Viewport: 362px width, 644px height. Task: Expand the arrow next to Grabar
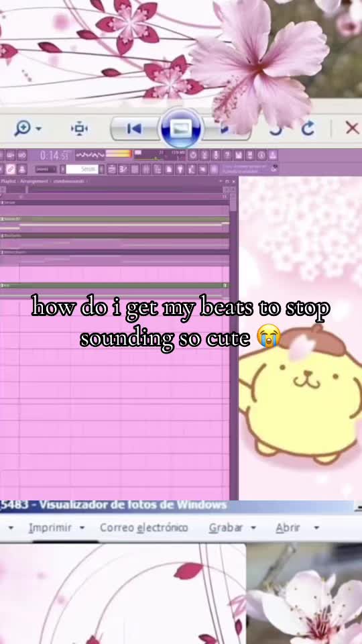coord(253,528)
